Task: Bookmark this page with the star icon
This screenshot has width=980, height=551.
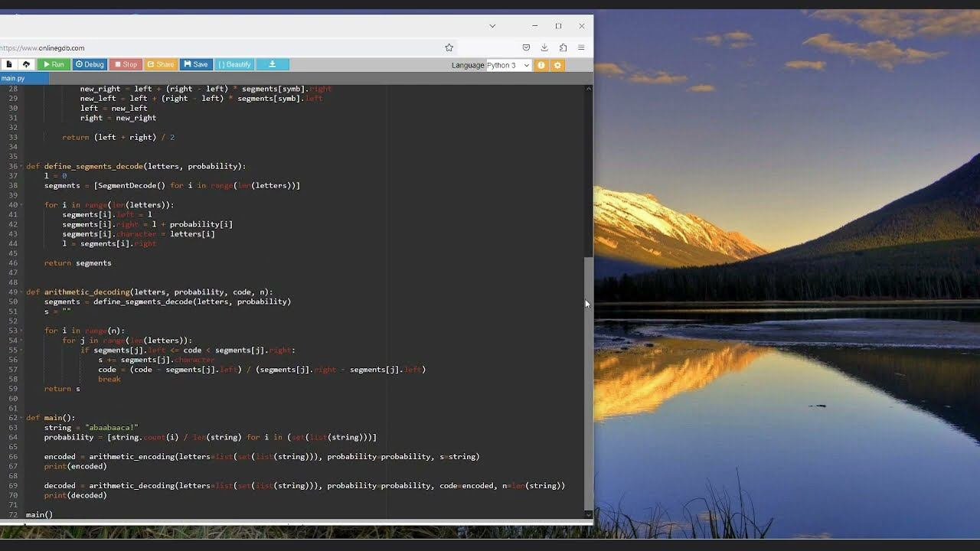Action: [449, 47]
